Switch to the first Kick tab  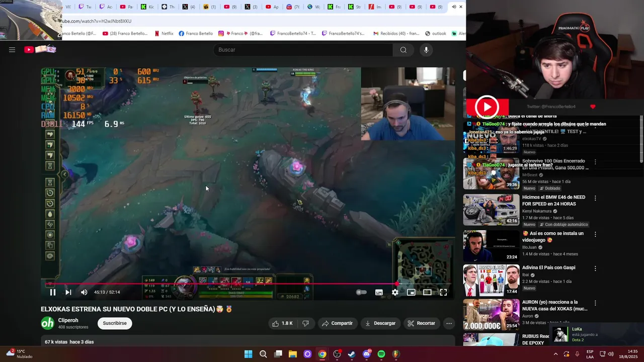tap(147, 7)
